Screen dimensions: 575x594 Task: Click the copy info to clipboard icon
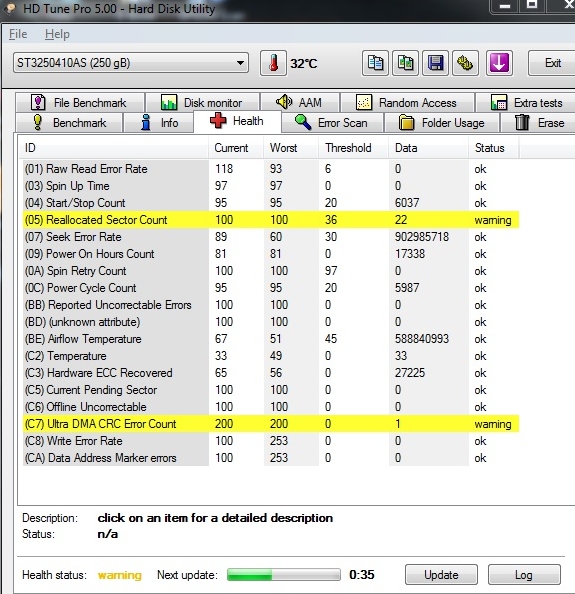point(375,63)
